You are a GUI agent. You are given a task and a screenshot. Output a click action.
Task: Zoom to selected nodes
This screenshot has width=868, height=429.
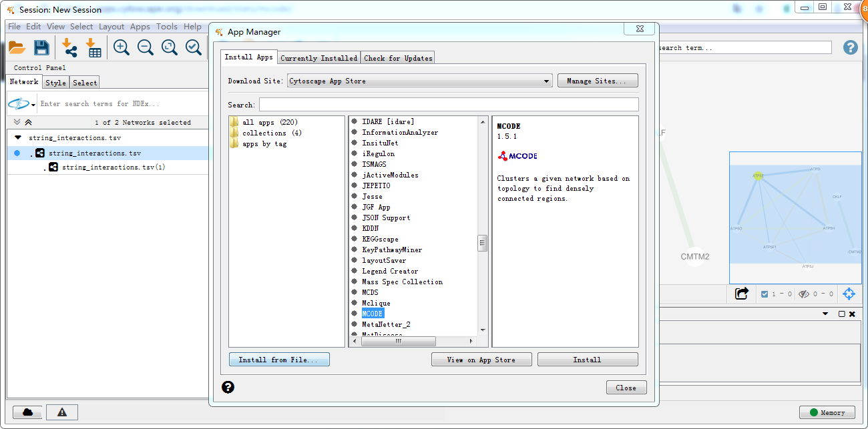click(192, 47)
